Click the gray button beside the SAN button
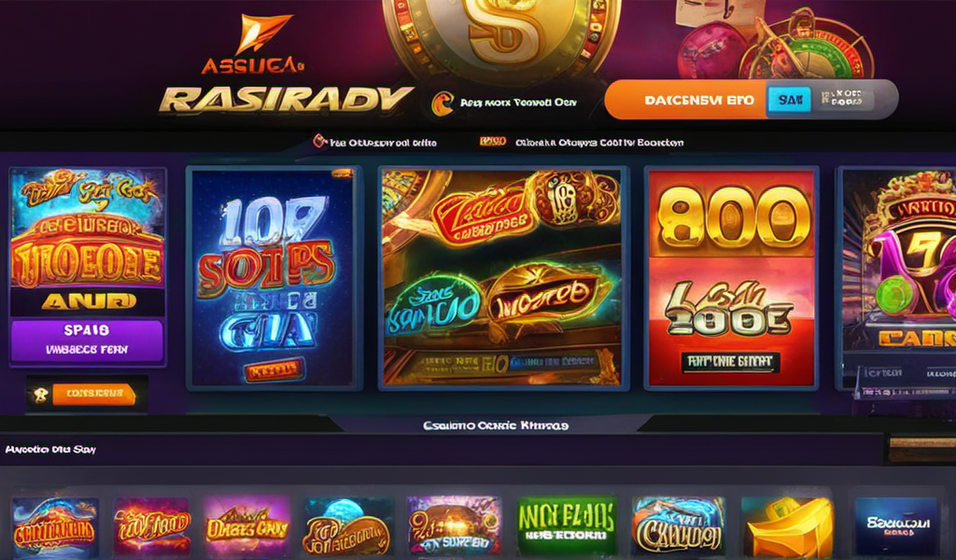This screenshot has width=956, height=560. 844,99
